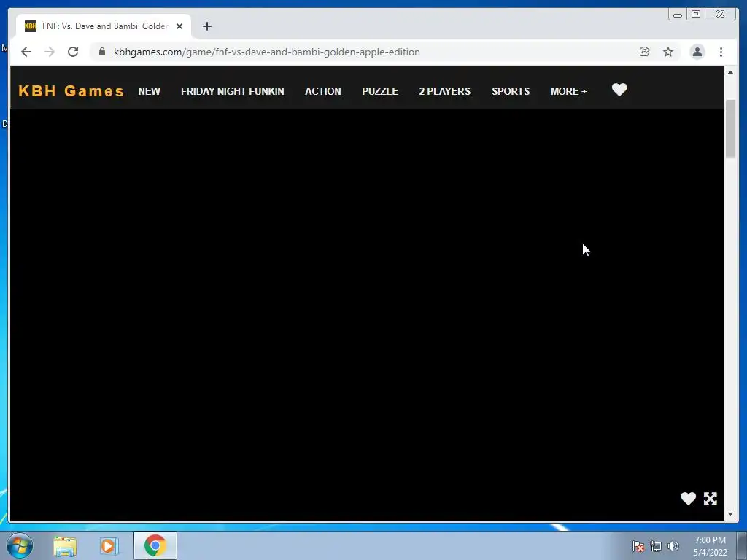Toggle the game to fullscreen

tap(711, 499)
